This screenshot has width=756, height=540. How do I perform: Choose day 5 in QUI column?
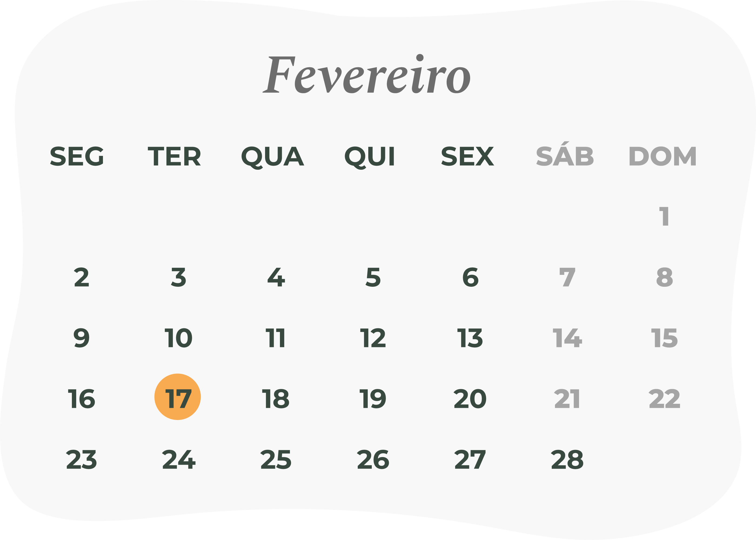373,277
